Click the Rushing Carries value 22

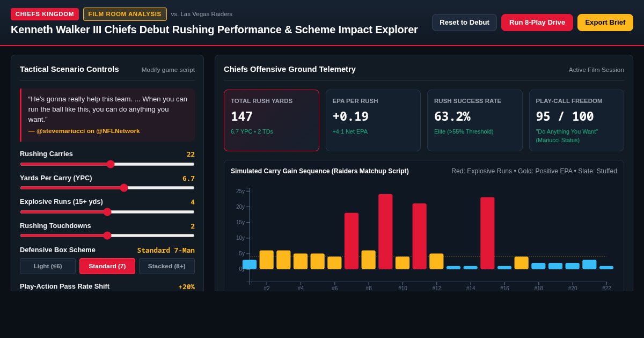pos(191,154)
